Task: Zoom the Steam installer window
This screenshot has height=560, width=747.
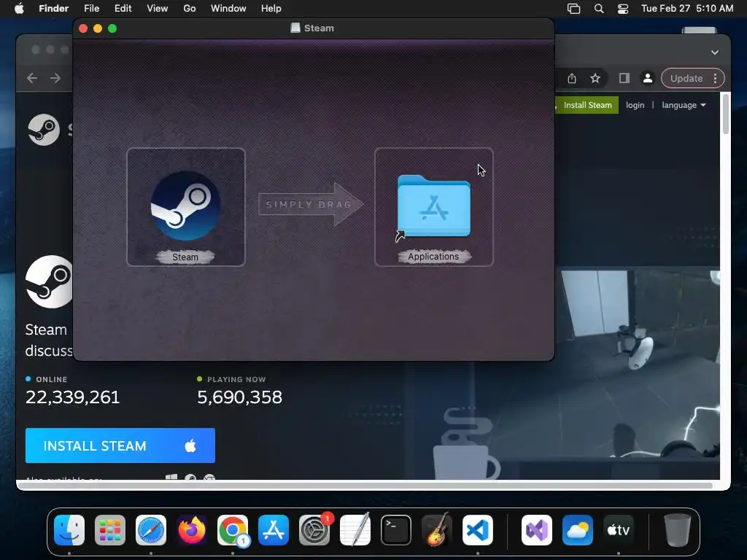Action: tap(112, 28)
